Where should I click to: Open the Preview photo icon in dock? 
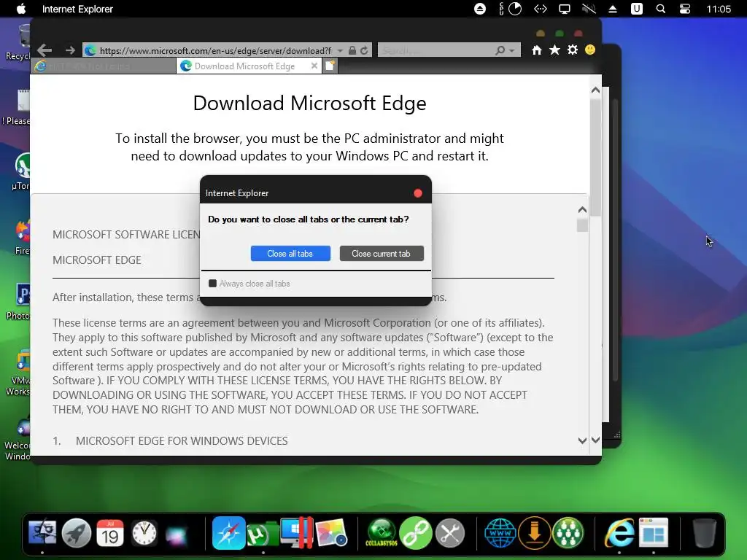click(331, 532)
